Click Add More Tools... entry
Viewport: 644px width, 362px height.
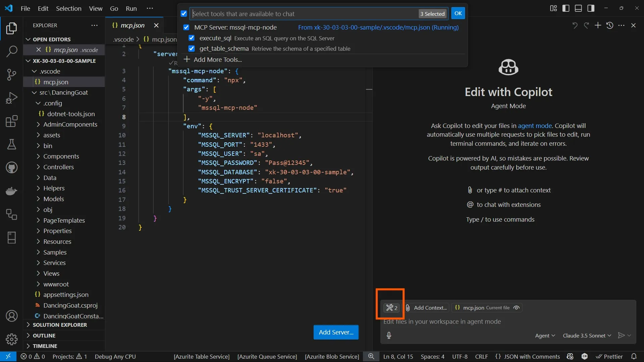pos(218,59)
